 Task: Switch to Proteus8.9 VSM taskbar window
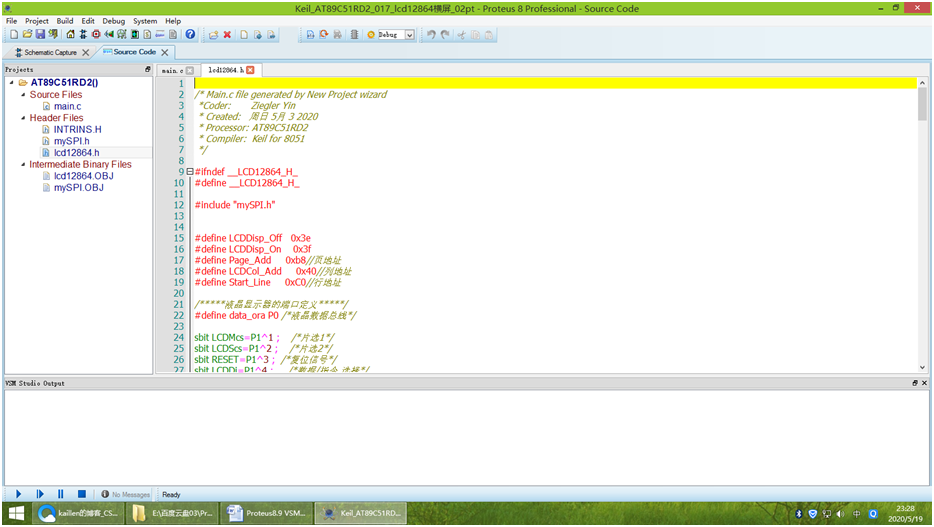[x=266, y=513]
